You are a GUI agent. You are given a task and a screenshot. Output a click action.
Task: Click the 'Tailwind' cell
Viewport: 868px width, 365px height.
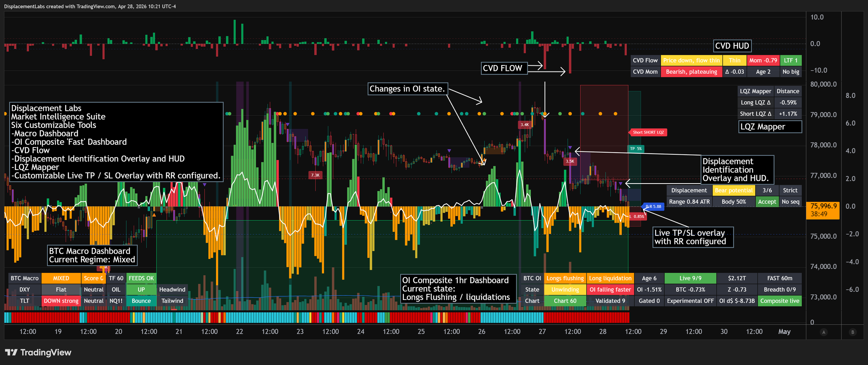pos(172,301)
